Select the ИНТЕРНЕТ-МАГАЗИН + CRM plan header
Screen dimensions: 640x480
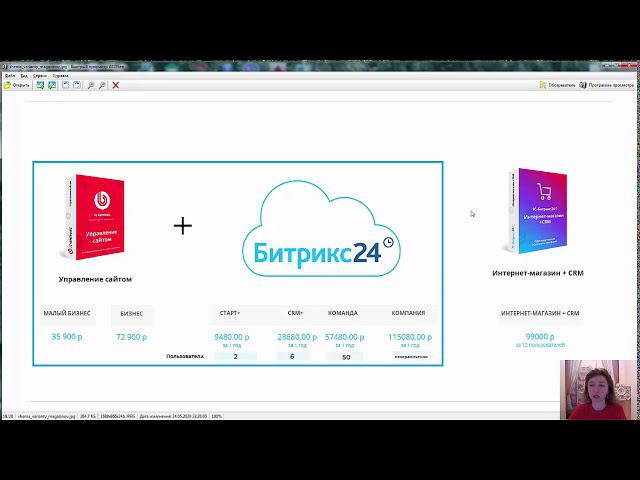coord(540,313)
